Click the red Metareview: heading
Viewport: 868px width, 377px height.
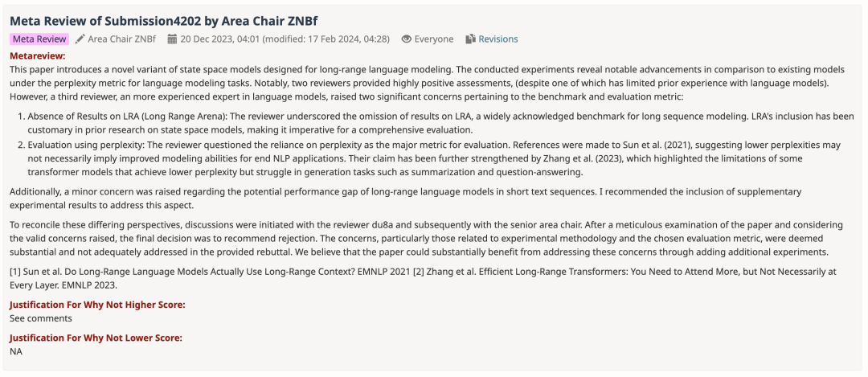(37, 56)
